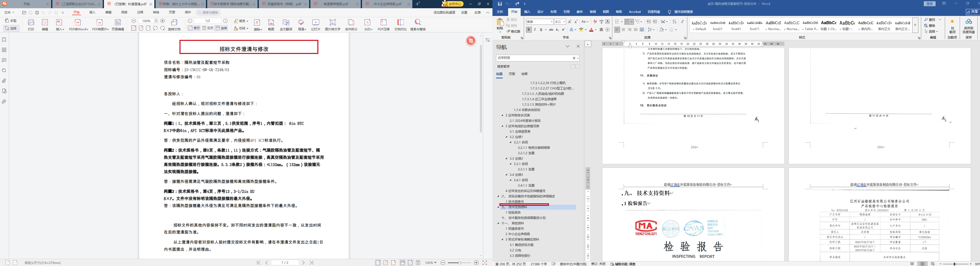Activate the hand tool in PDF reader
The height and width of the screenshot is (266, 980).
11,21
